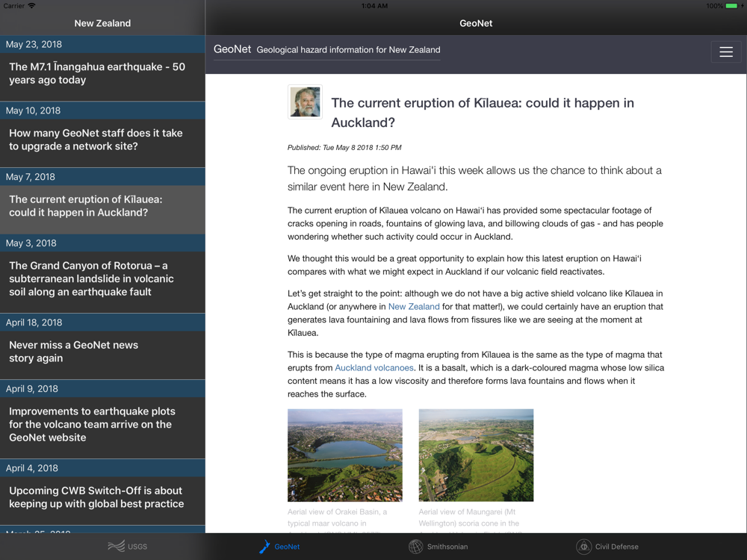This screenshot has height=560, width=747.
Task: Click the May 7, 2018 date header
Action: (x=102, y=177)
